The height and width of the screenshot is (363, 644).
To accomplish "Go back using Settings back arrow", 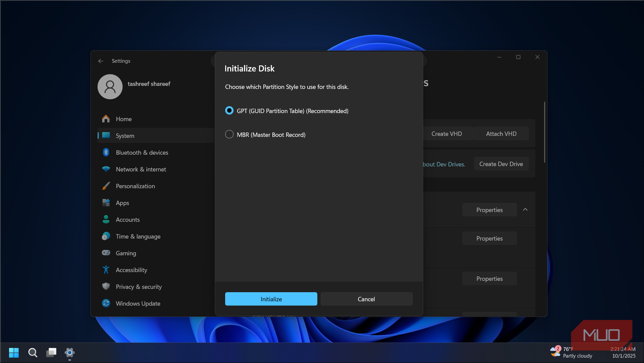I will point(101,61).
